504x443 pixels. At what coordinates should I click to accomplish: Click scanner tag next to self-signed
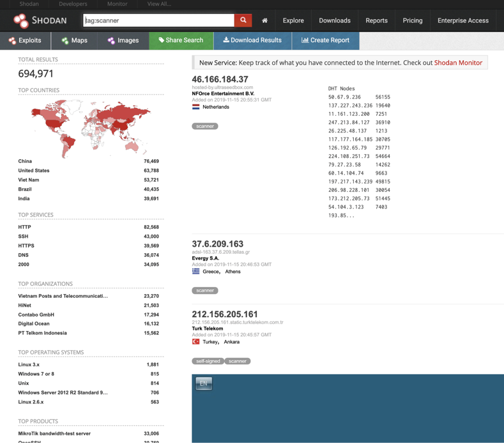coord(238,361)
